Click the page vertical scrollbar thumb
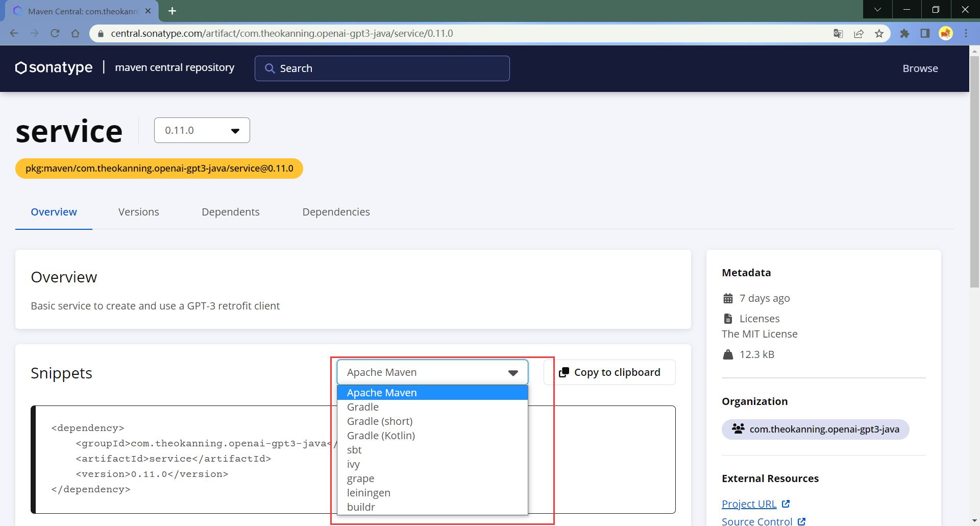This screenshot has width=980, height=526. [974, 171]
